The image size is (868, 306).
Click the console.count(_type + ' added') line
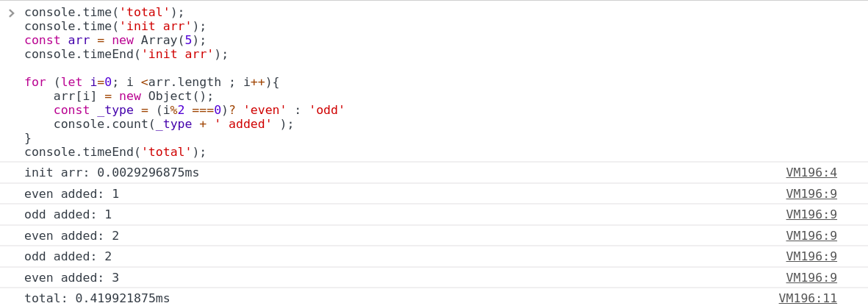coord(173,124)
